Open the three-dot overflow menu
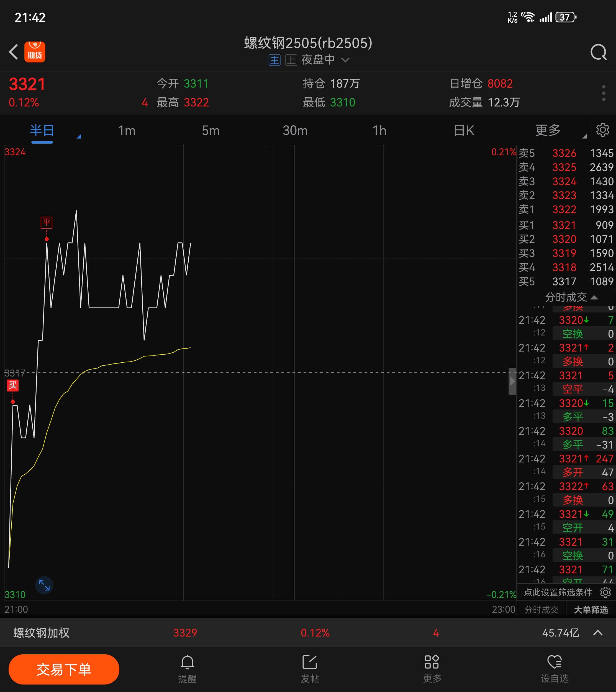 pos(604,93)
